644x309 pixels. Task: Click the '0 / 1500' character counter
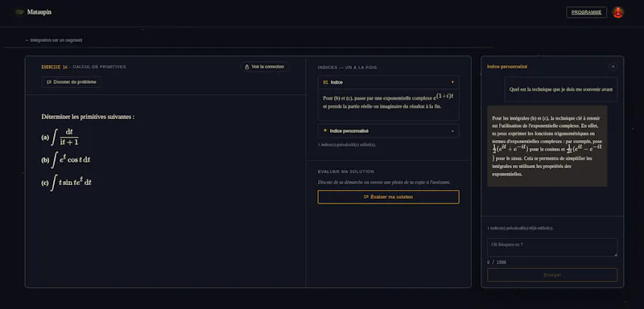click(497, 262)
